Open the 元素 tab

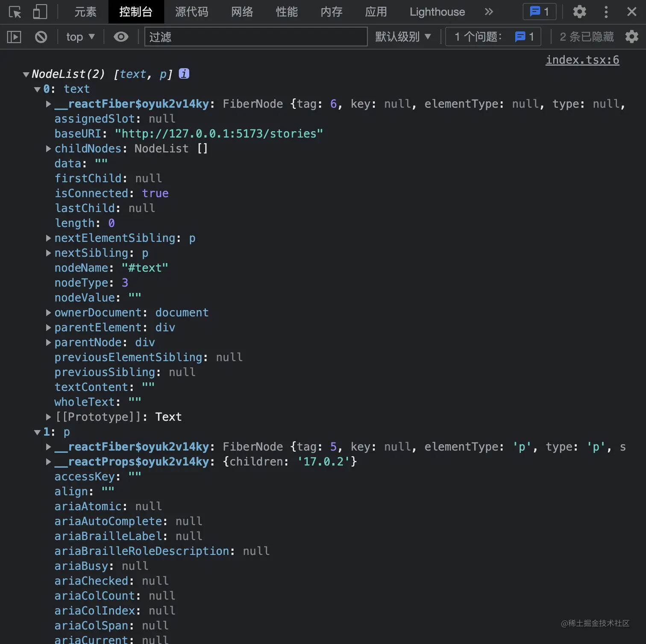click(85, 12)
